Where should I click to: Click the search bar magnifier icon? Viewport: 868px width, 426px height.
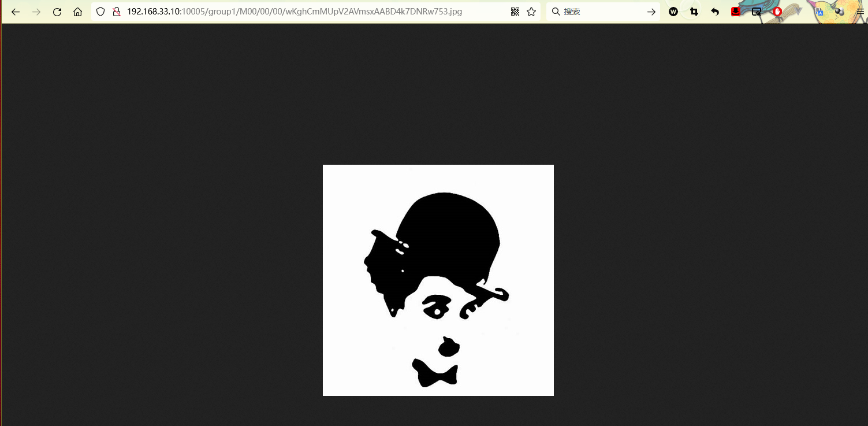(556, 12)
